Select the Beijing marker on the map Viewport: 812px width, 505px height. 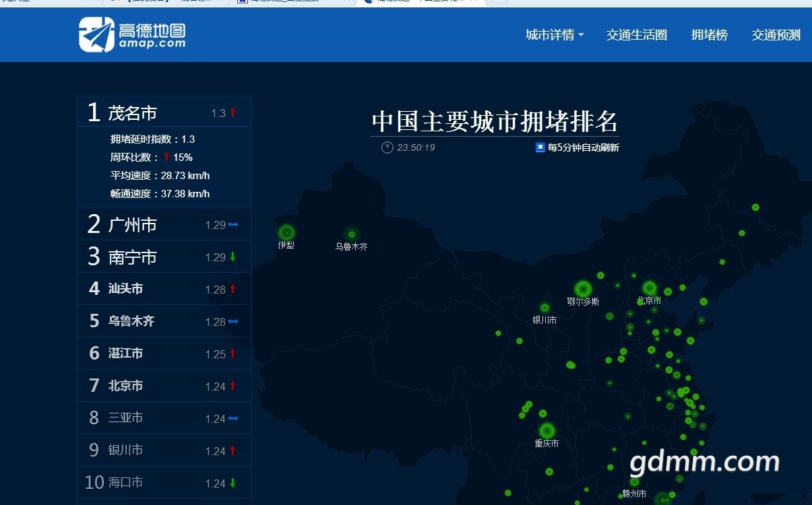point(650,288)
